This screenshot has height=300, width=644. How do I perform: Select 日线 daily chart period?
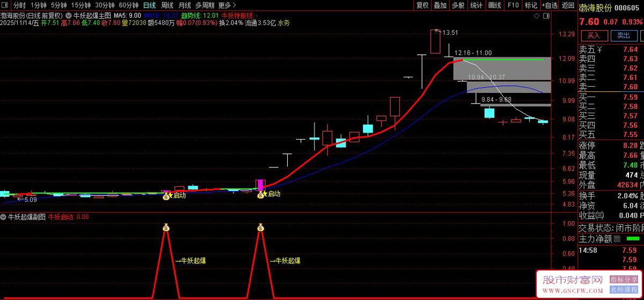(x=149, y=5)
